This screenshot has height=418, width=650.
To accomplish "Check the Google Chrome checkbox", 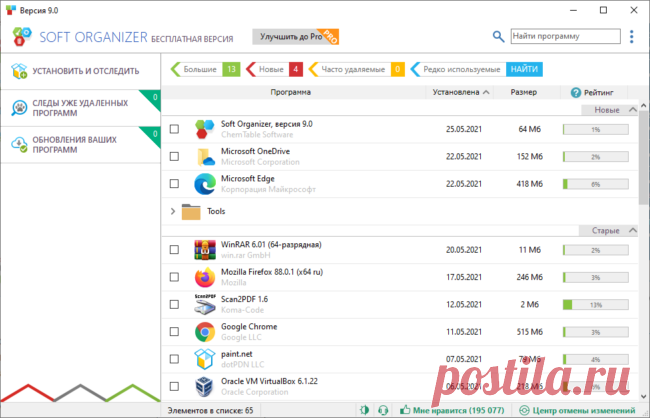I will (x=174, y=332).
